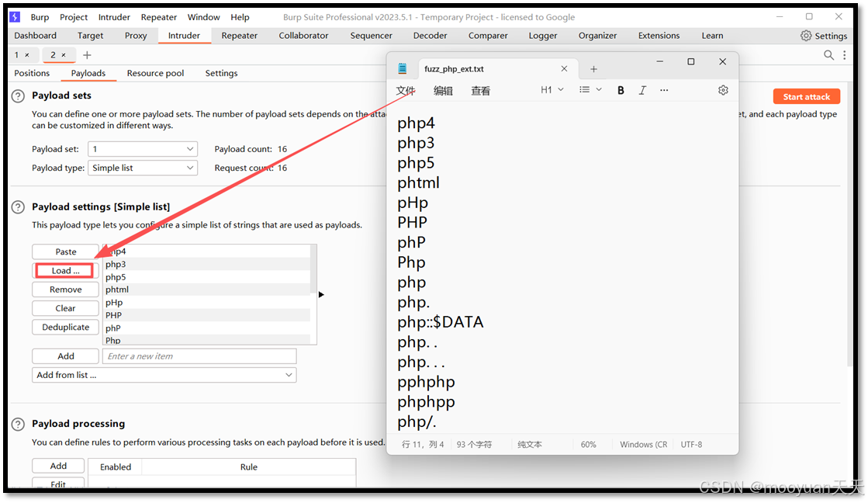This screenshot has width=868, height=503.
Task: Click the search magnifier icon in Burp
Action: pos(828,55)
